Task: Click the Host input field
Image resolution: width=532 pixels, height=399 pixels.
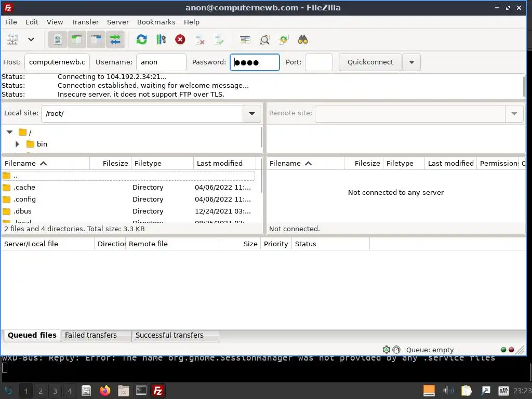Action: (57, 62)
